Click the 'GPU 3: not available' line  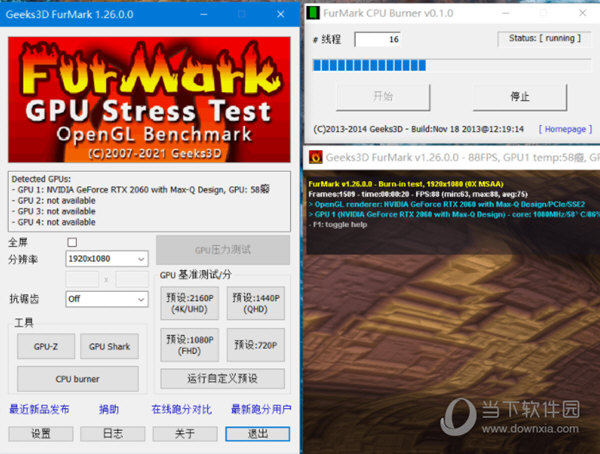click(x=54, y=211)
